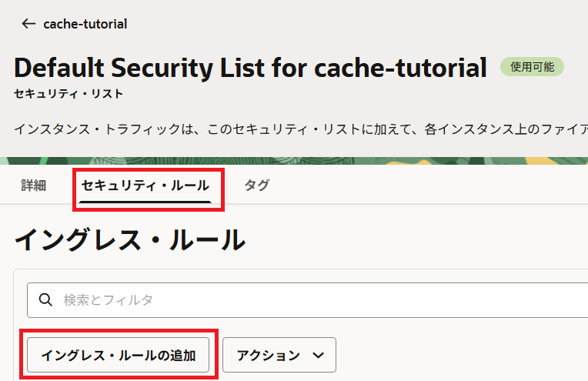Image resolution: width=588 pixels, height=381 pixels.
Task: Click the back arrow icon
Action: 28,24
